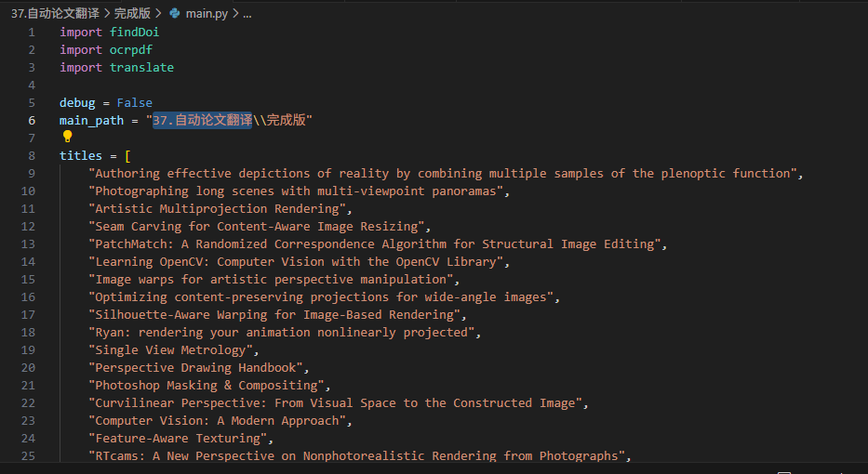Click the "Single View Metrology" string
This screenshot has width=868, height=474.
(x=171, y=350)
